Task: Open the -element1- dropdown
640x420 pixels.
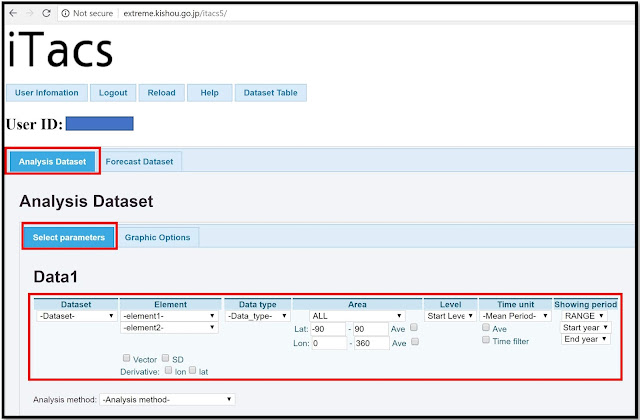Action: coord(169,316)
